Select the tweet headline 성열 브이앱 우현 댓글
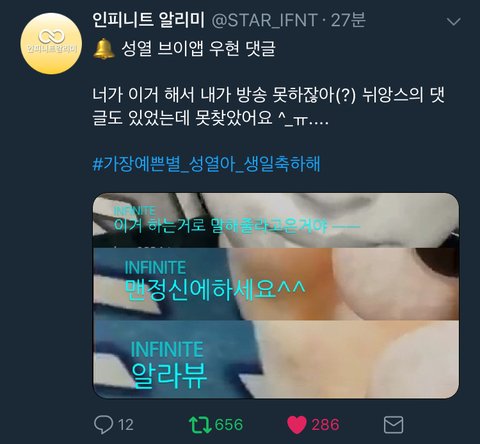The width and height of the screenshot is (480, 444). point(199,49)
